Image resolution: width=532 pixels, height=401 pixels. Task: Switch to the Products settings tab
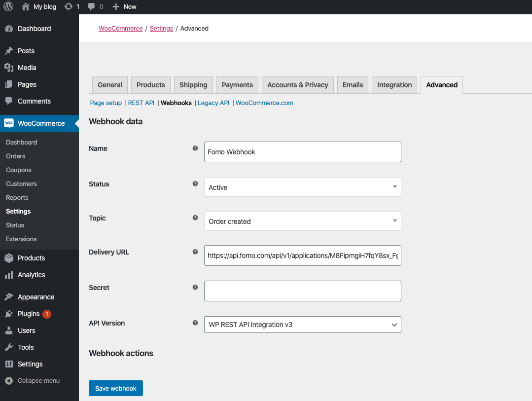[151, 85]
